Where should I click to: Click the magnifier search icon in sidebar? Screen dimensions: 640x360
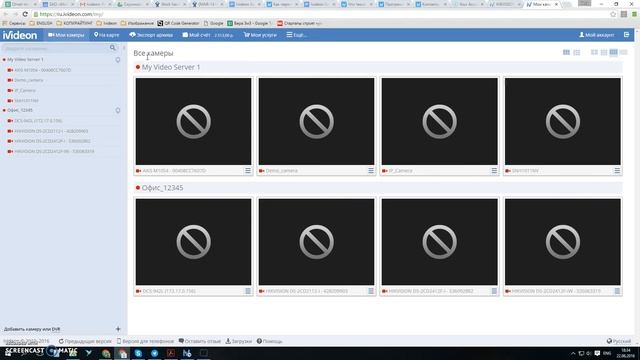113,48
